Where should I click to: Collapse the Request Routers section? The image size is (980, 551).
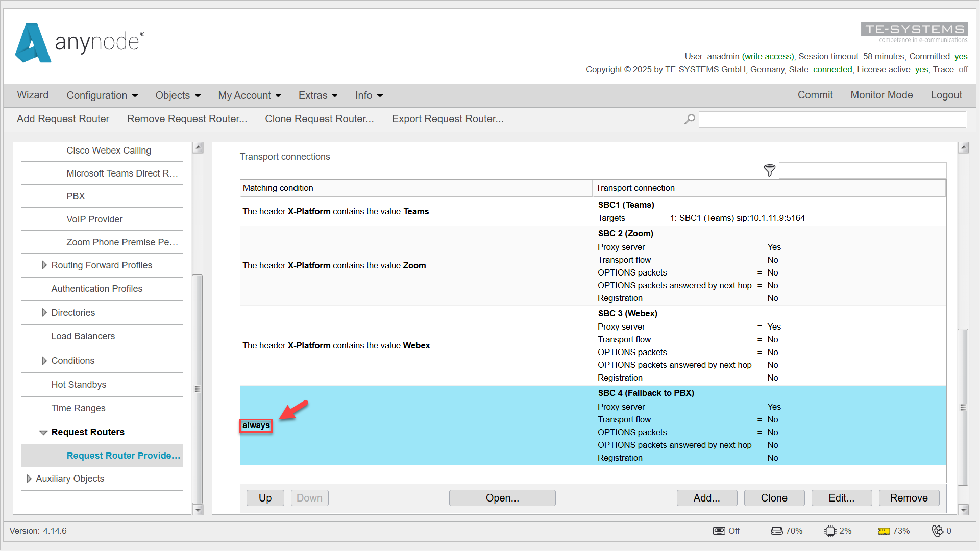click(43, 432)
